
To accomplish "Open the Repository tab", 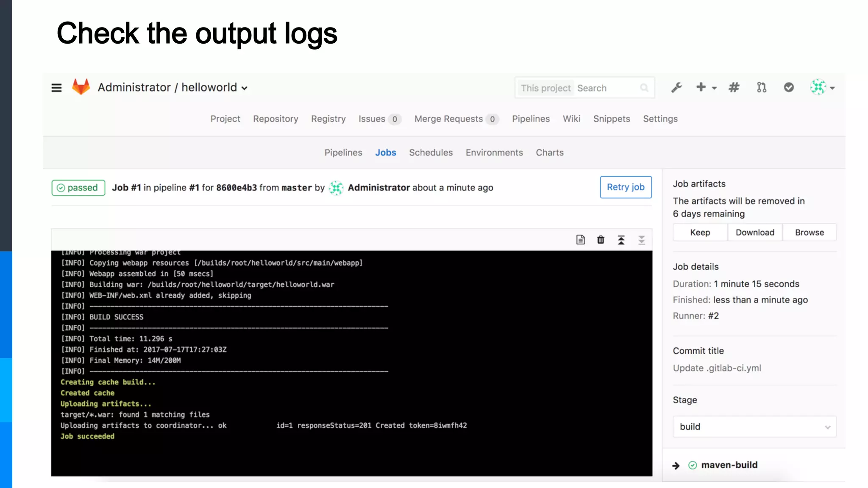I will (x=275, y=119).
